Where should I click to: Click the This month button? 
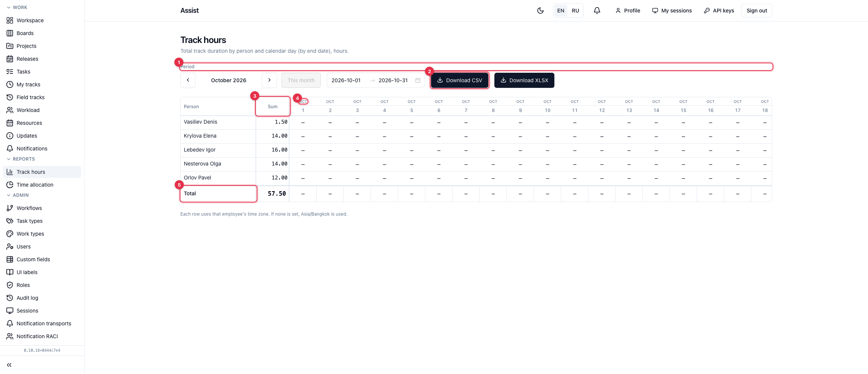[x=301, y=80]
